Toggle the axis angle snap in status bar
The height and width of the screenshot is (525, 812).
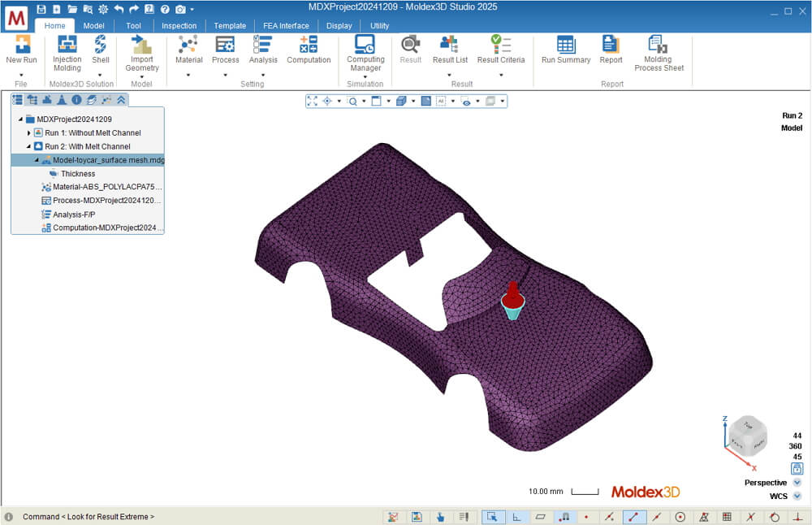[x=516, y=517]
